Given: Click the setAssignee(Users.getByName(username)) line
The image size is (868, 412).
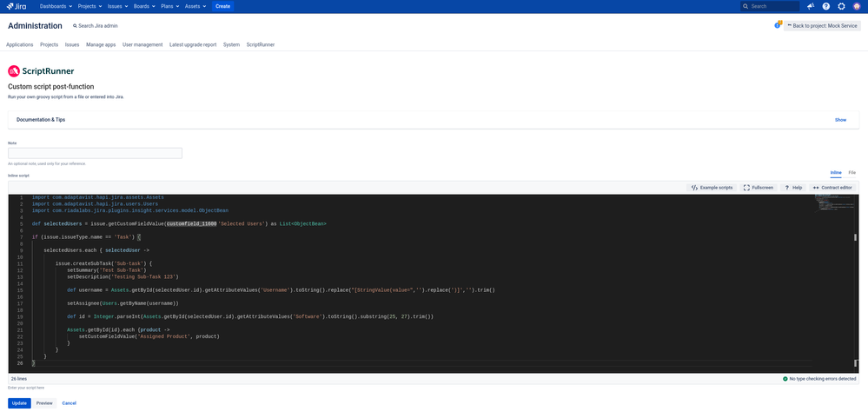Looking at the screenshot, I should pos(123,303).
